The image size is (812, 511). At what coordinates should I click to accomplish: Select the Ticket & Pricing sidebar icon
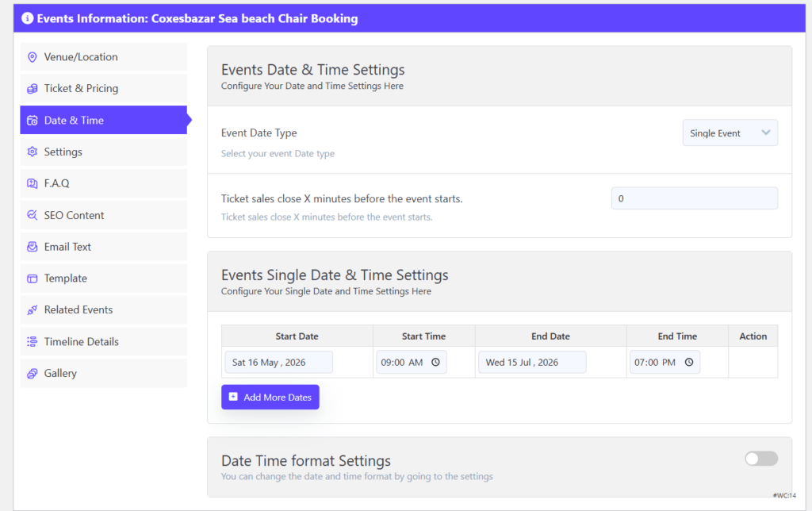(32, 88)
